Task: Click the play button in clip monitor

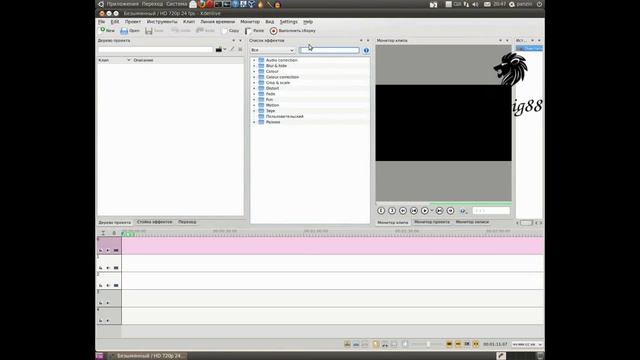Action: click(x=424, y=211)
